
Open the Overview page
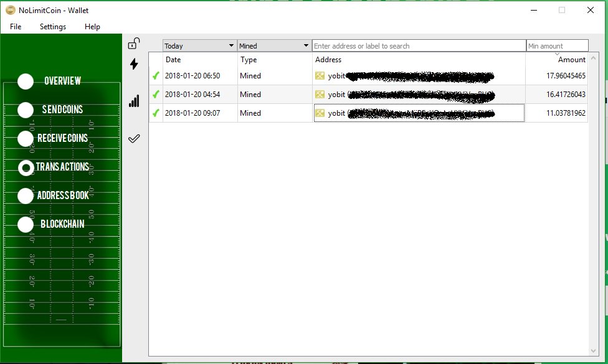[x=50, y=81]
